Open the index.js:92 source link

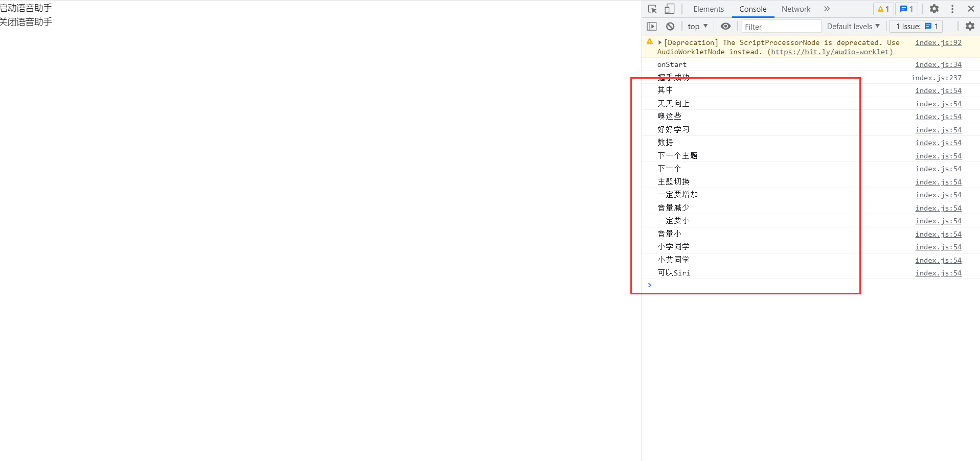(938, 42)
